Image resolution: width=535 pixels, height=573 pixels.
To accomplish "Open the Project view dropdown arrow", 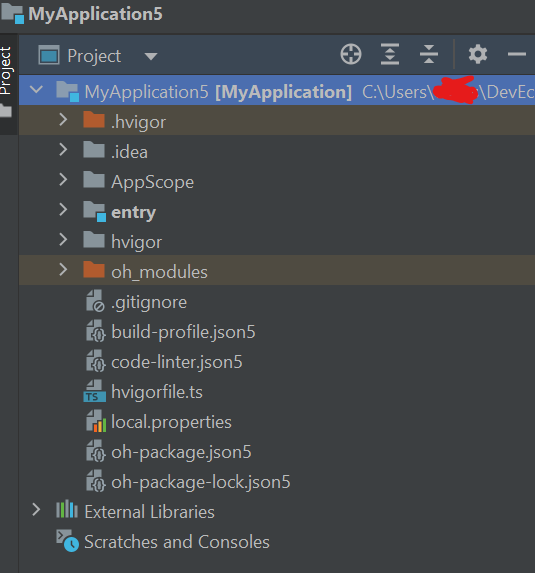I will 151,56.
